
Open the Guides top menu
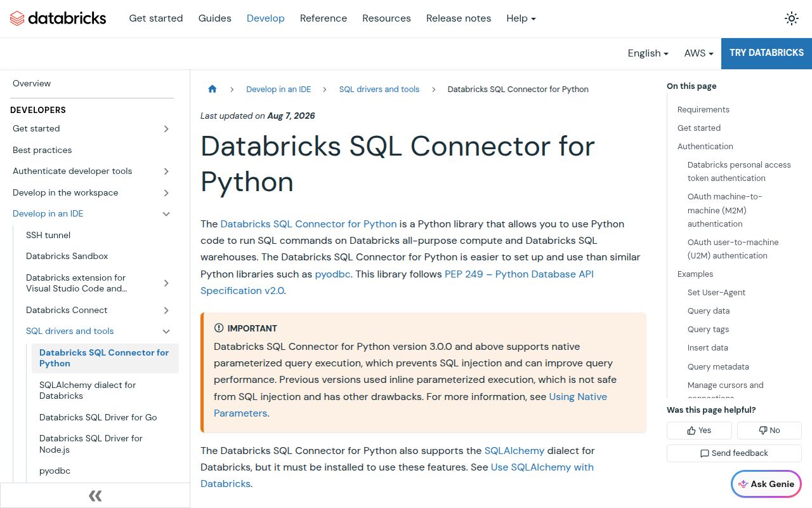pos(214,18)
